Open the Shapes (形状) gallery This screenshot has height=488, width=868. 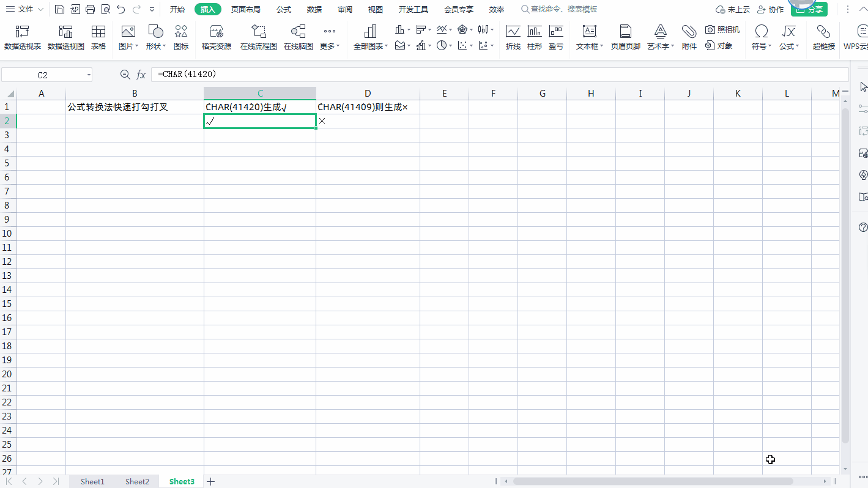point(155,37)
